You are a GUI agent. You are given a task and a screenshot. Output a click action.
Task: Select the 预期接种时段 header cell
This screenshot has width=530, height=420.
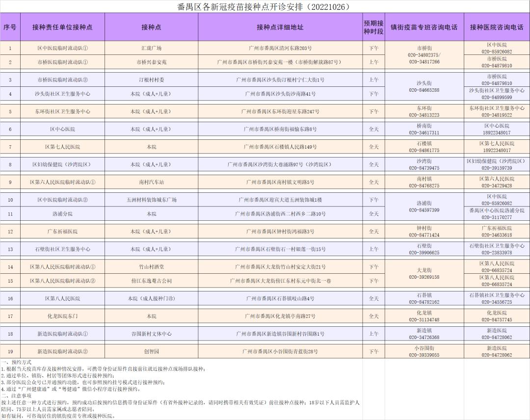point(373,27)
